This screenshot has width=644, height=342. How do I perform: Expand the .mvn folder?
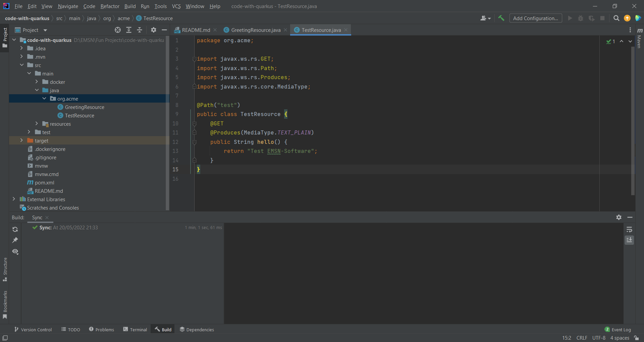click(x=21, y=57)
